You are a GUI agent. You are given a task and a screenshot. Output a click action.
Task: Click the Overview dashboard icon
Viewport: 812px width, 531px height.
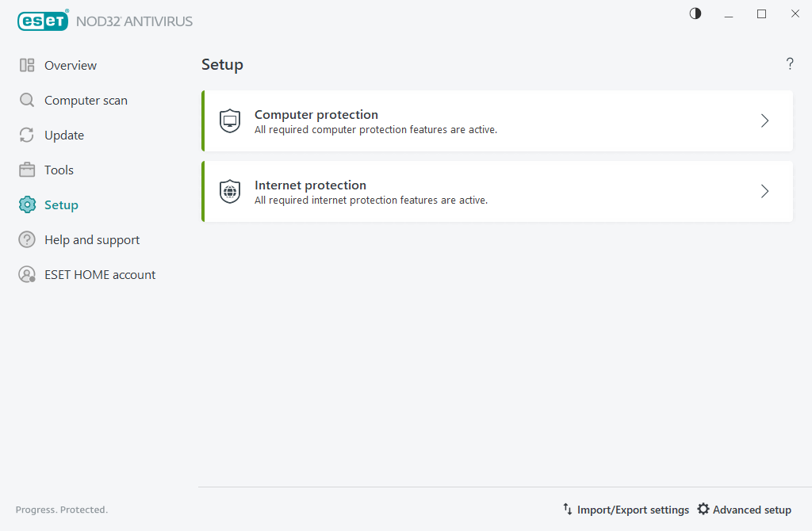(x=27, y=66)
